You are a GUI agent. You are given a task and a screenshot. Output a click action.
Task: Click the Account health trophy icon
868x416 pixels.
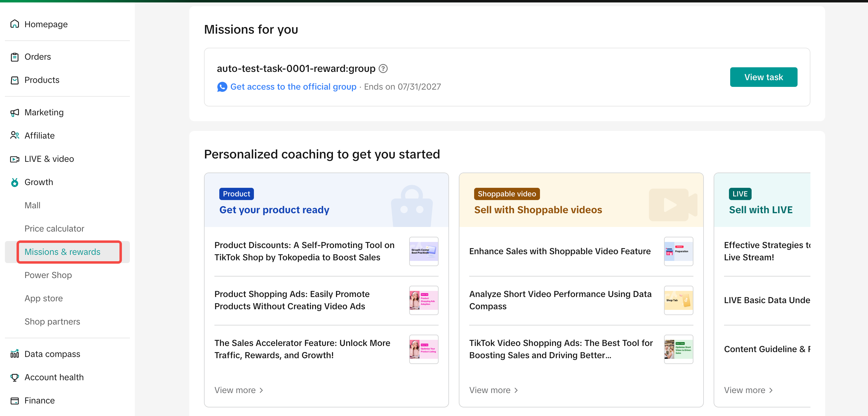pyautogui.click(x=14, y=377)
